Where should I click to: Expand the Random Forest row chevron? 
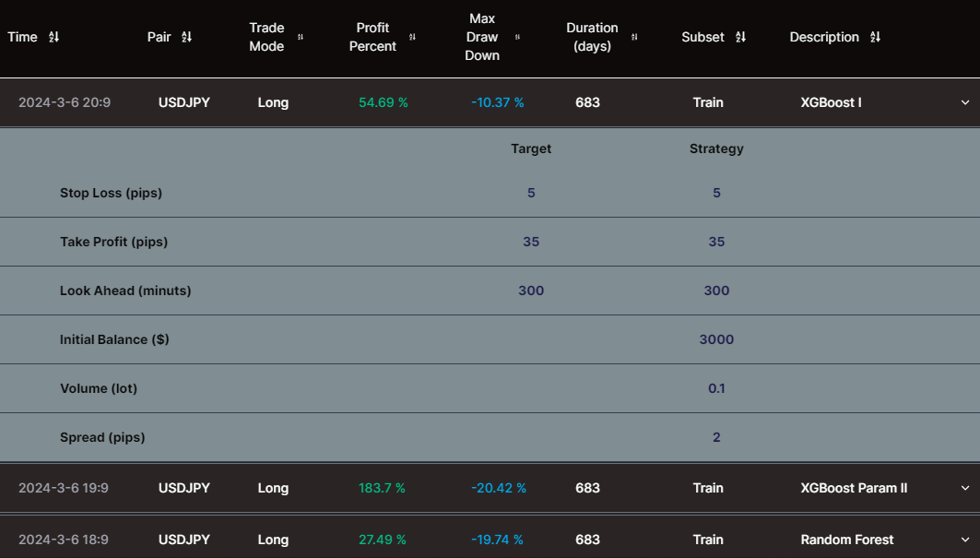point(965,540)
